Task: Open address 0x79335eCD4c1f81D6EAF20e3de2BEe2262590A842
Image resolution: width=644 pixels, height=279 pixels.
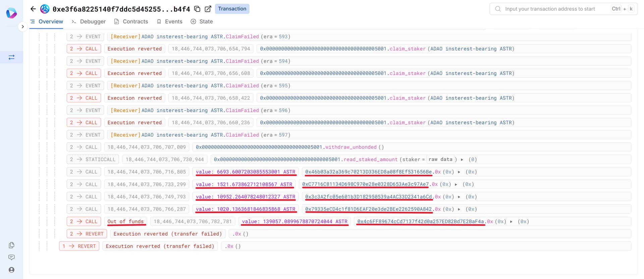Action: tap(368, 209)
